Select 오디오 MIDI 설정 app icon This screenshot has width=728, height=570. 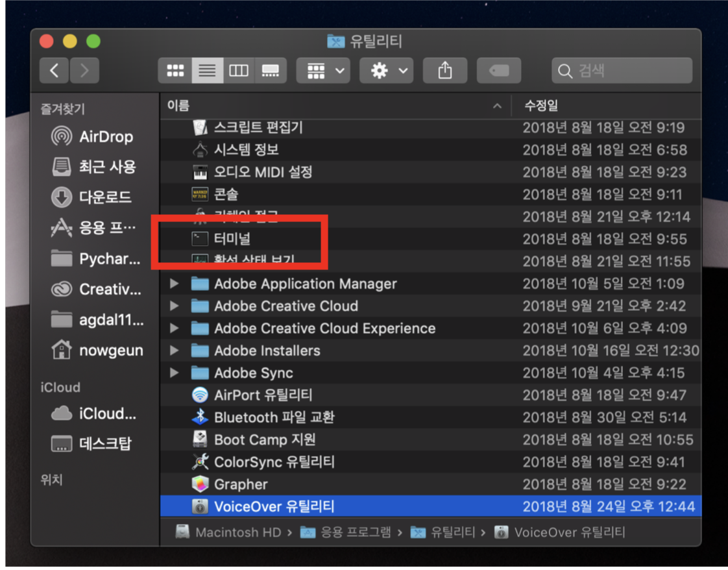coord(200,172)
